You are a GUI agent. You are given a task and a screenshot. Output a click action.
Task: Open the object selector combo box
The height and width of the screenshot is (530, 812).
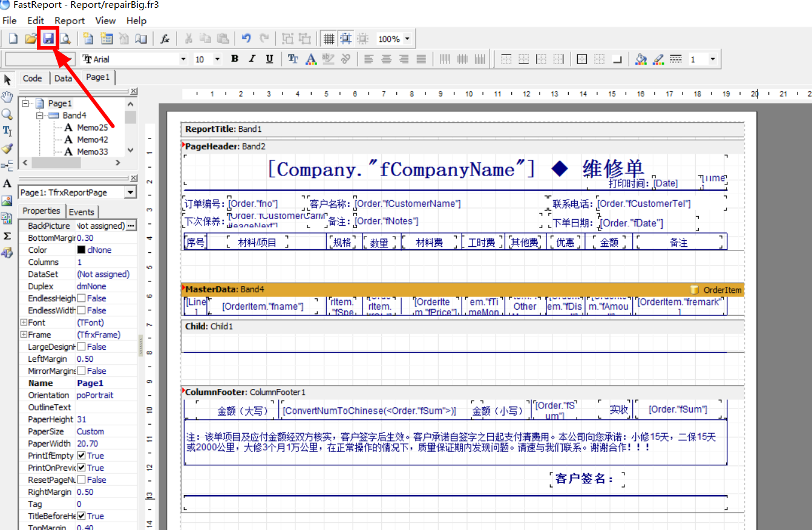77,192
